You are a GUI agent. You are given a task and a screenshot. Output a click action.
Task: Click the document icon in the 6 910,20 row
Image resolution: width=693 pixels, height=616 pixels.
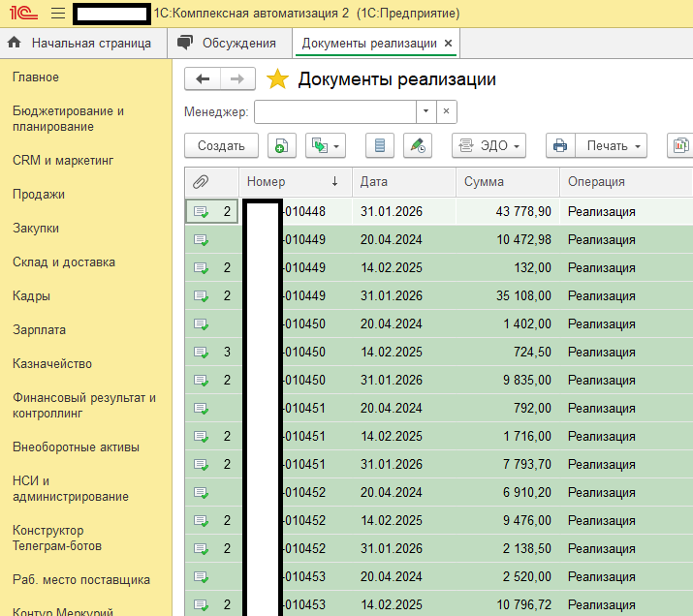pos(201,493)
